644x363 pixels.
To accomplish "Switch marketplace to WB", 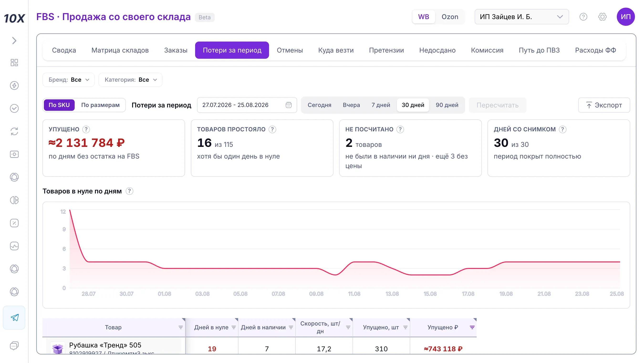I will tap(424, 17).
